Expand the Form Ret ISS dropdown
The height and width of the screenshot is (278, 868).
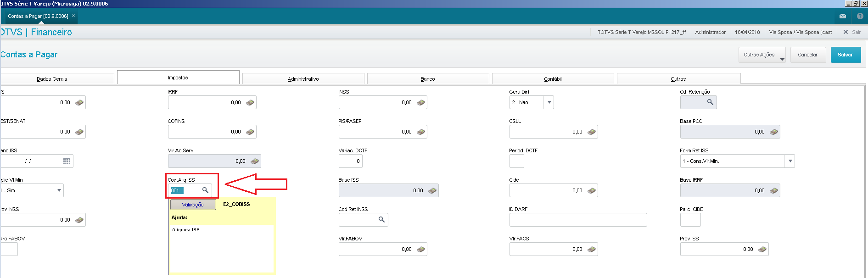pos(790,161)
